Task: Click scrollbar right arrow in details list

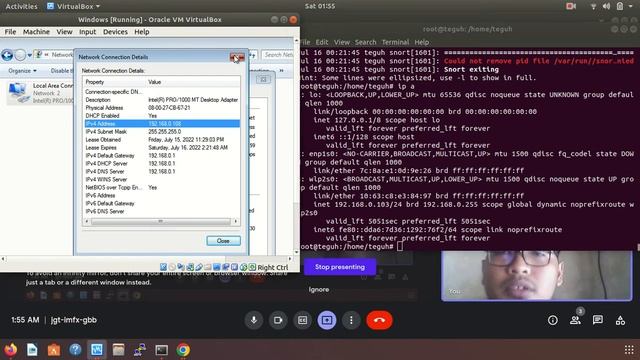Action: tap(236, 221)
